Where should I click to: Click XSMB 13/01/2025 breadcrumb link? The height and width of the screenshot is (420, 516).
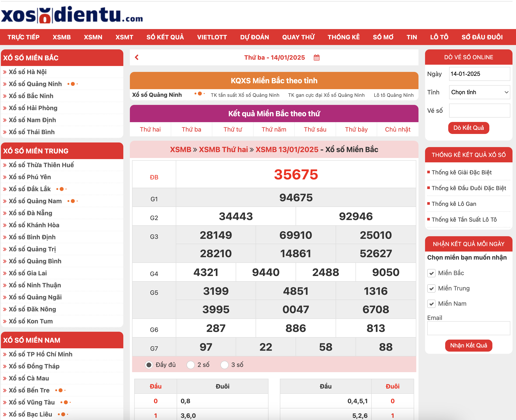click(287, 149)
